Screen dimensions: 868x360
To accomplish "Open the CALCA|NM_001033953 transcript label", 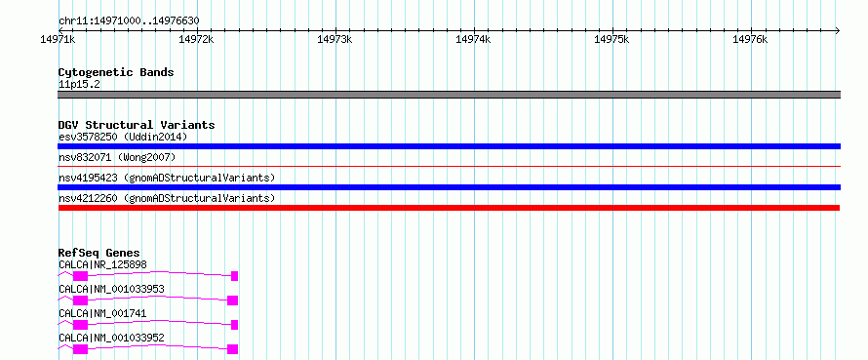I will pyautogui.click(x=111, y=289).
